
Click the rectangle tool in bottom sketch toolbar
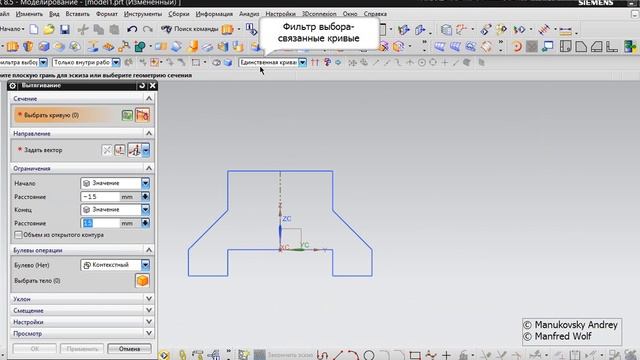[415, 355]
